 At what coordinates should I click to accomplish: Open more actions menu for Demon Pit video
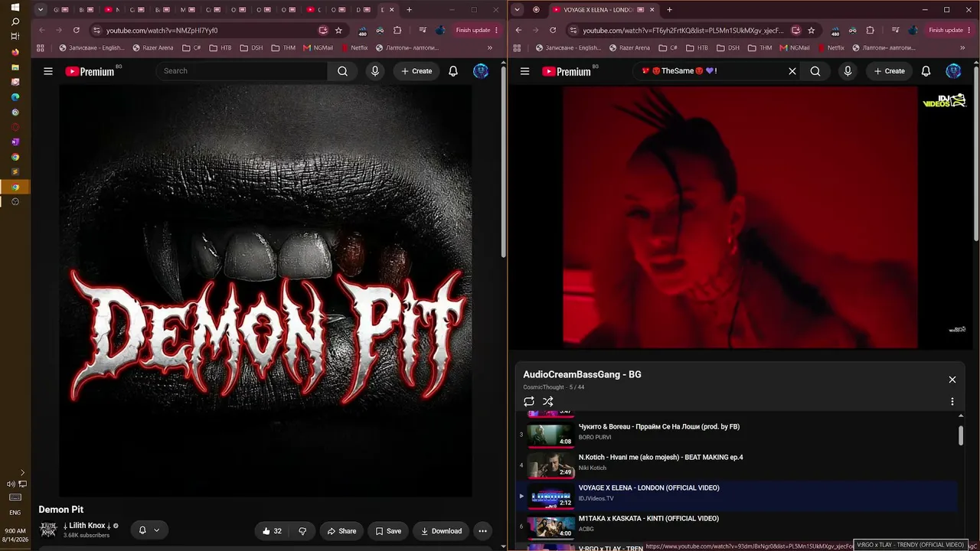tap(482, 530)
